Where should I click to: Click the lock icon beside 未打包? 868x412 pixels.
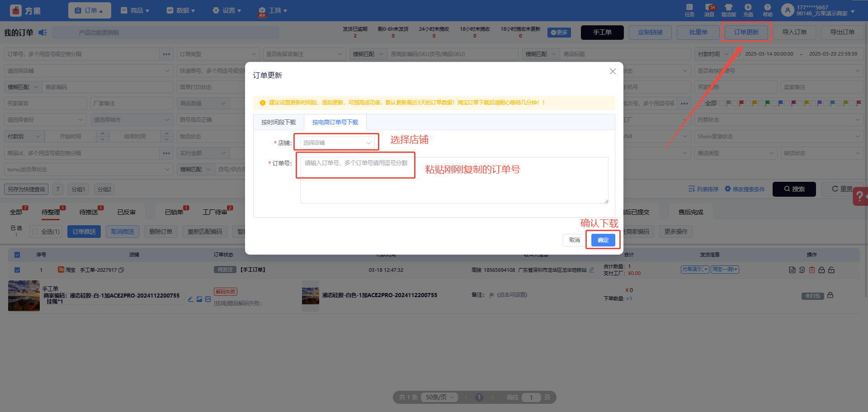click(830, 295)
